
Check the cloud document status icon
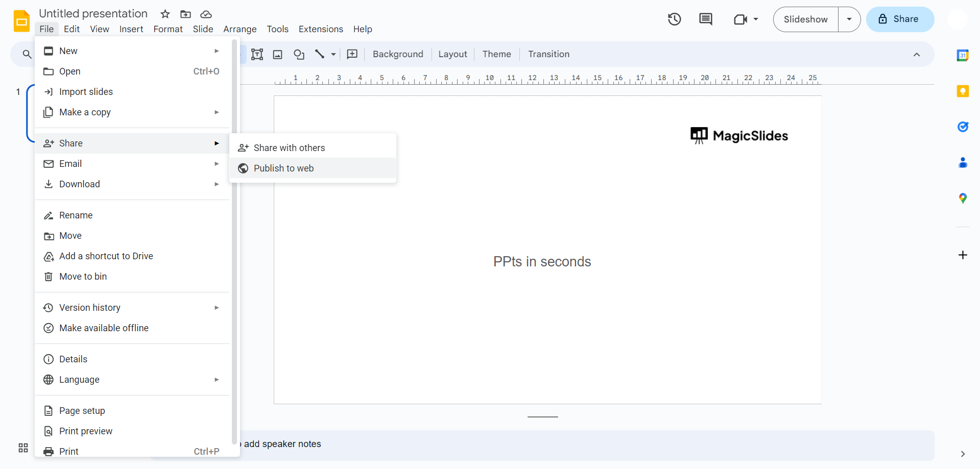(x=206, y=14)
